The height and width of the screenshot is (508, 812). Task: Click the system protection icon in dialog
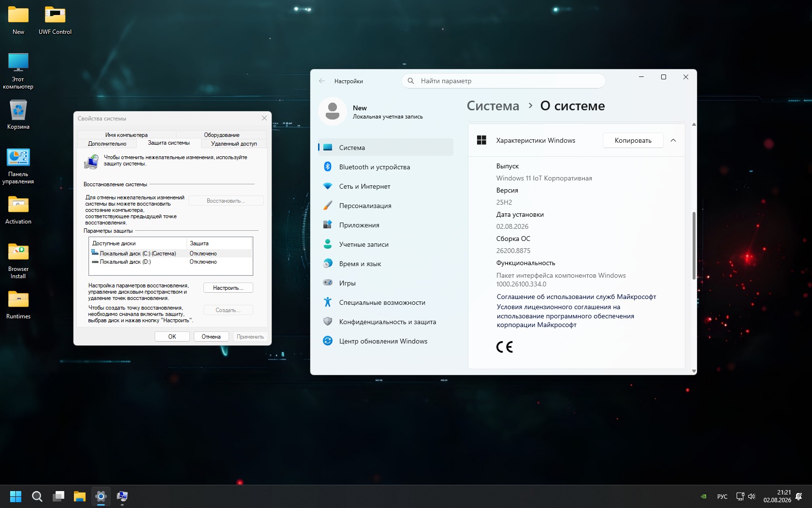(x=91, y=162)
